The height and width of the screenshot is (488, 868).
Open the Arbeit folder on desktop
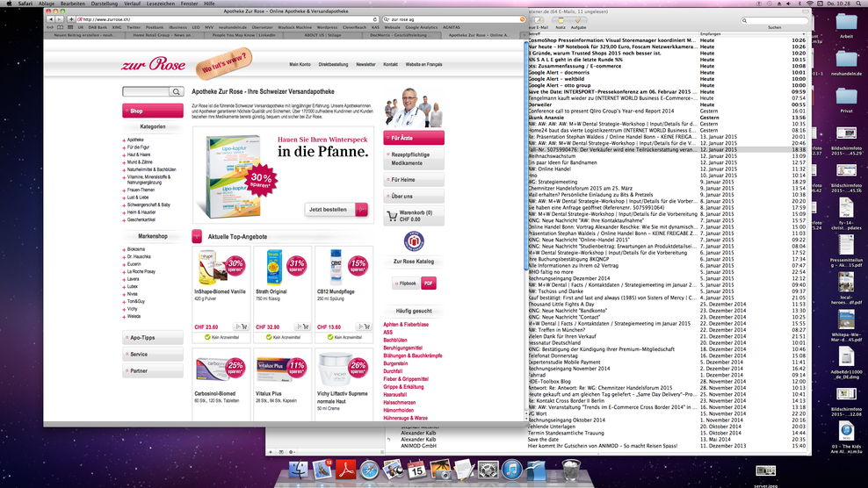point(846,25)
